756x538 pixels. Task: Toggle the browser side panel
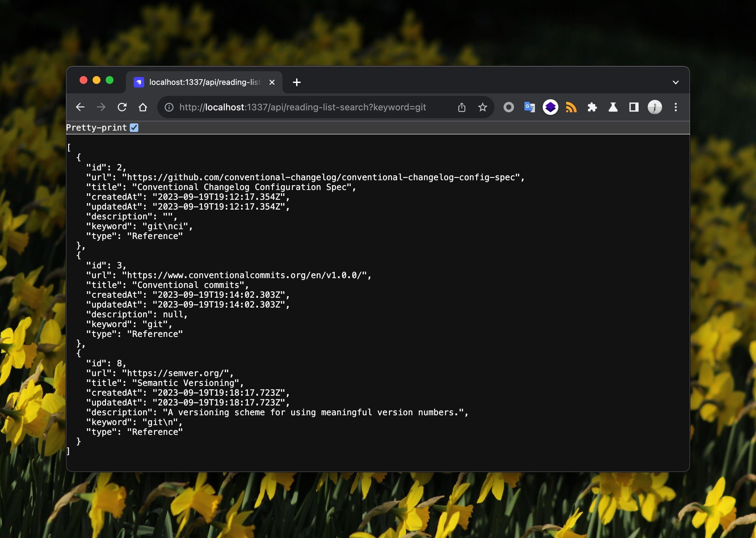coord(633,107)
